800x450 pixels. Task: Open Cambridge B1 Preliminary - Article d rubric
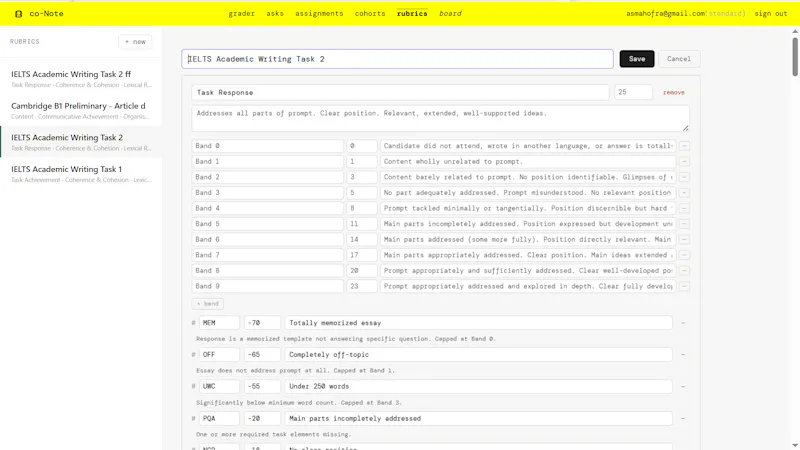point(81,110)
